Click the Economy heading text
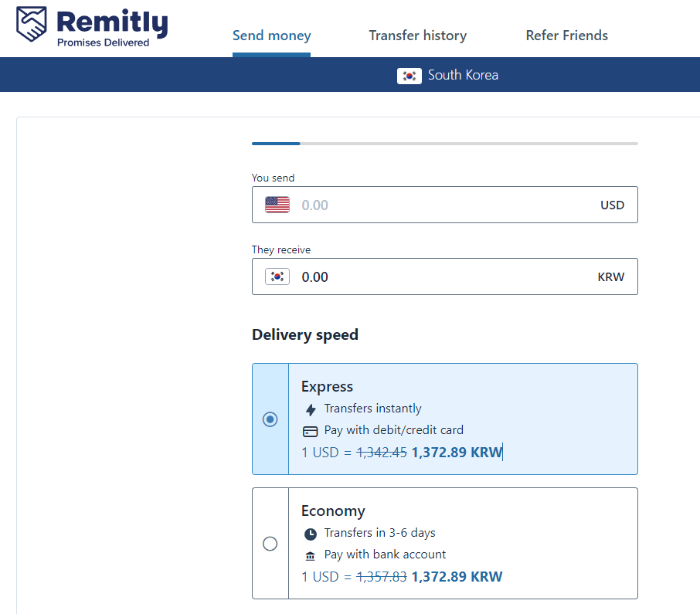This screenshot has width=700, height=614. [333, 511]
